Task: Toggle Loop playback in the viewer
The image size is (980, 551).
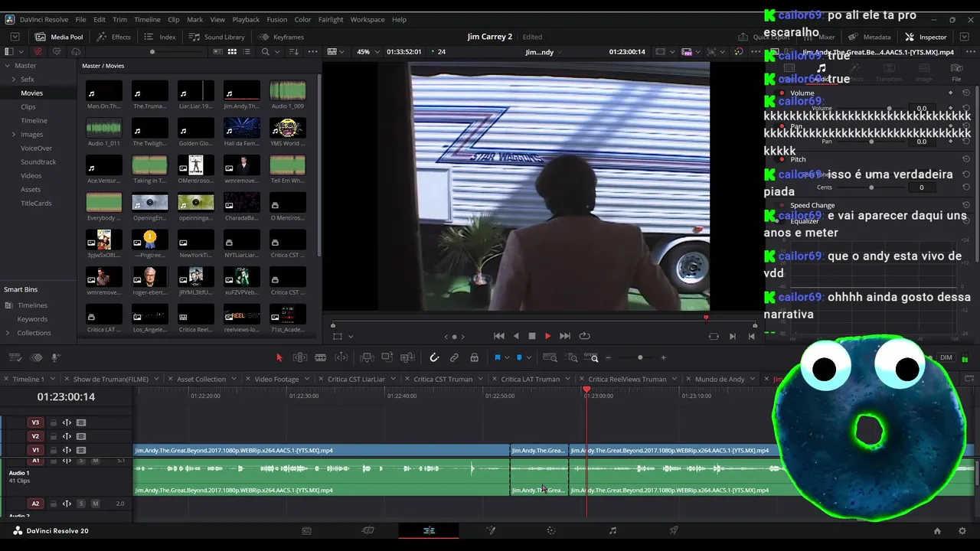Action: pyautogui.click(x=584, y=336)
